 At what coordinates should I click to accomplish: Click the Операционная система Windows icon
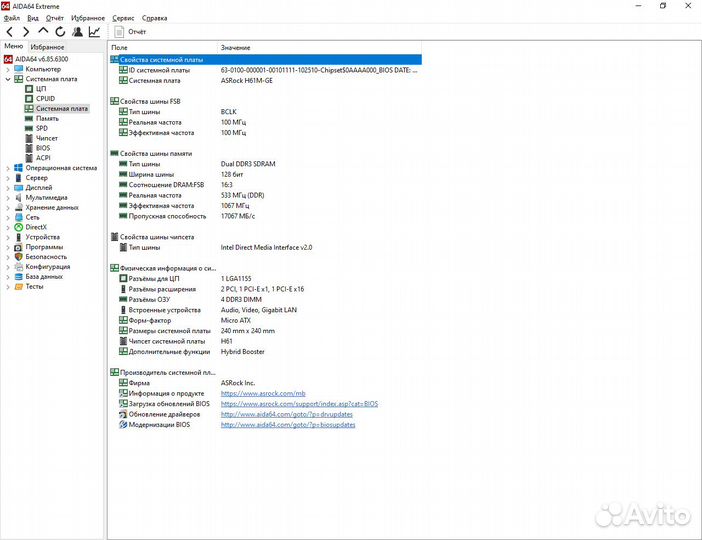pos(18,168)
